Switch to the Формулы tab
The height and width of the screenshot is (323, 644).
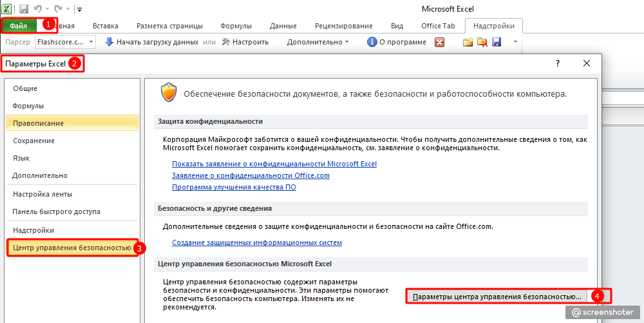[x=236, y=26]
